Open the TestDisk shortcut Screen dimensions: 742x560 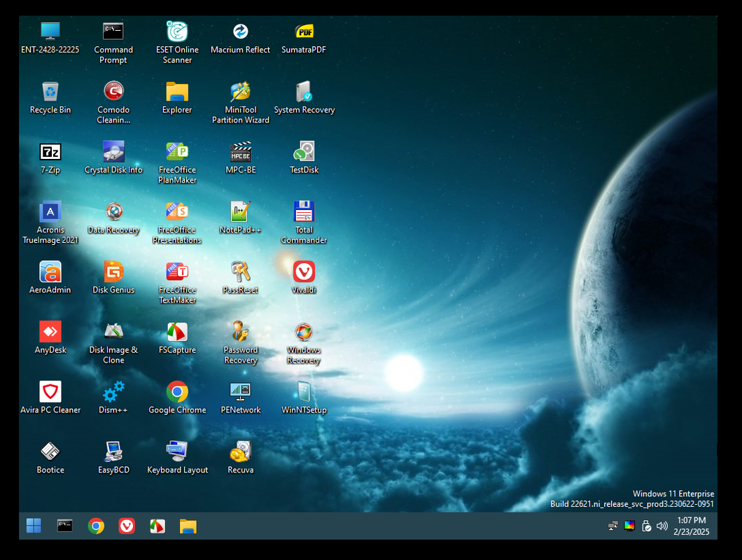pos(304,152)
